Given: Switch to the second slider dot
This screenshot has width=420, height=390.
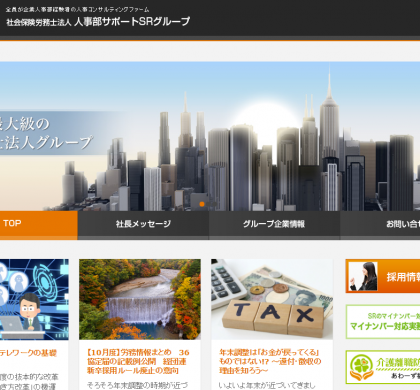Looking at the screenshot, I should tap(208, 204).
